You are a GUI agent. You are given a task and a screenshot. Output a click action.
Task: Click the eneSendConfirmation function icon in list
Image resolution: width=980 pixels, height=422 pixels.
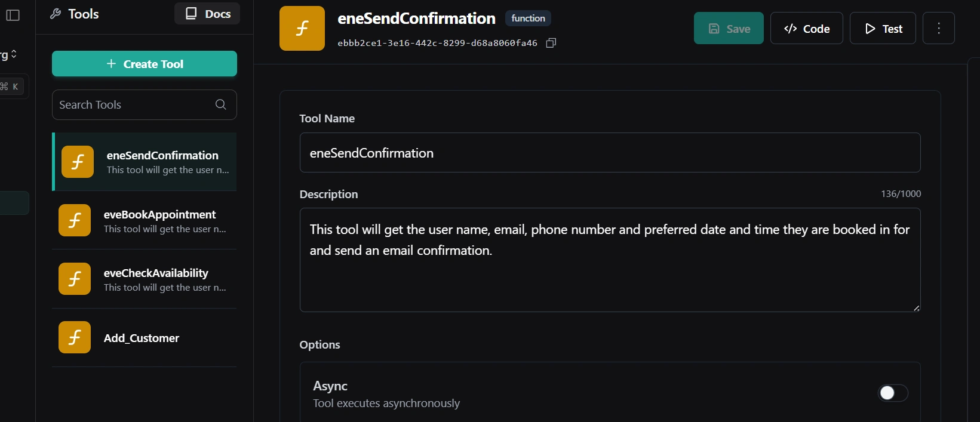click(x=78, y=162)
